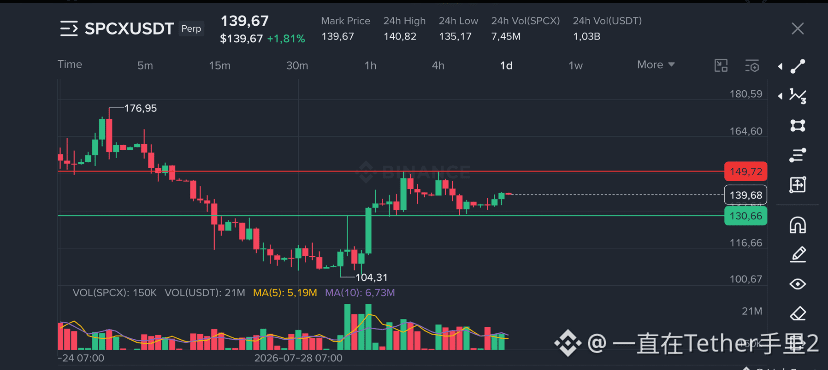Click the 100,67 price axis label
Screen dimensions: 828x370
tap(746, 278)
